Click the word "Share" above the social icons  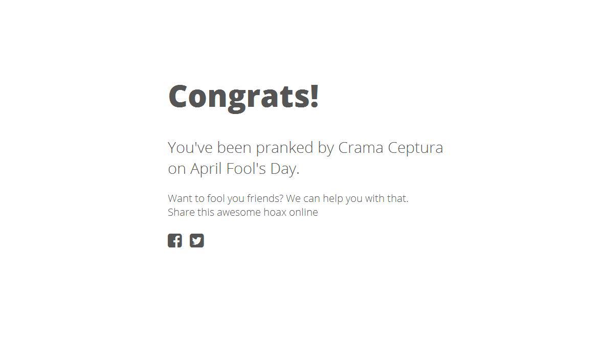click(181, 212)
